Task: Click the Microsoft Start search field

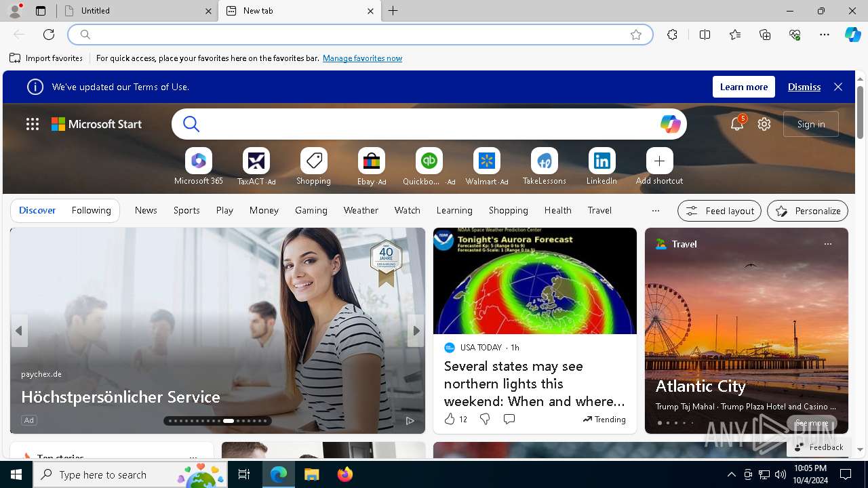Action: point(429,124)
